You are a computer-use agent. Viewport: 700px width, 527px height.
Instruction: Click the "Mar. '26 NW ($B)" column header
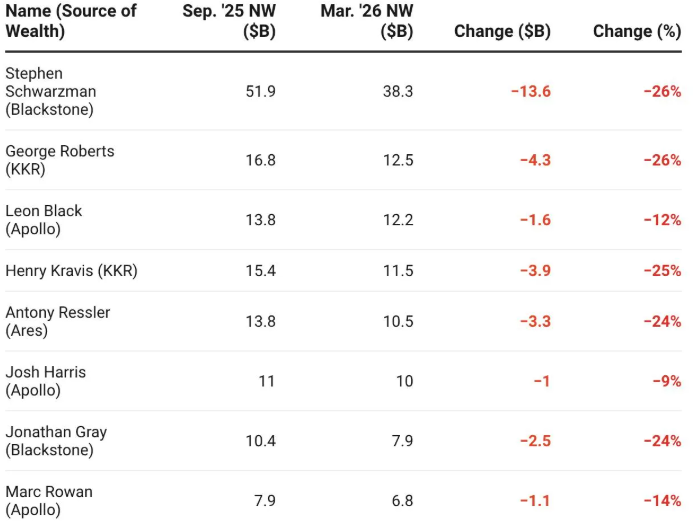point(367,21)
